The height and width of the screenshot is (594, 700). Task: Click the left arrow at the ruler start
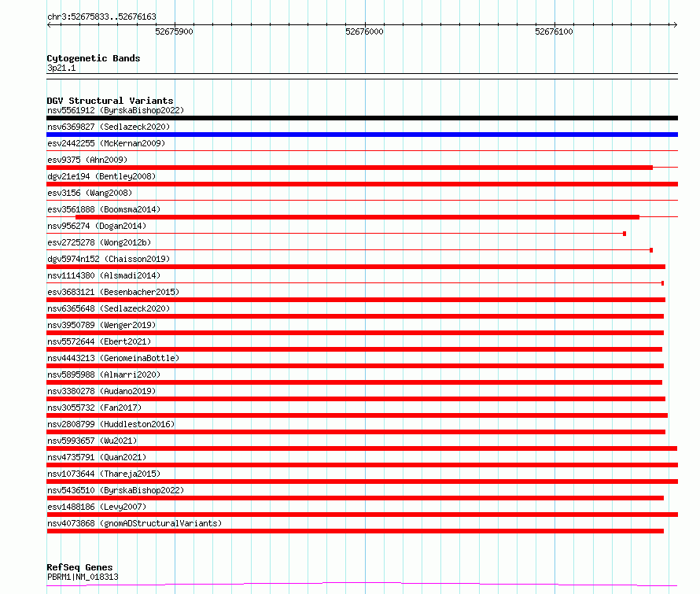pyautogui.click(x=49, y=25)
